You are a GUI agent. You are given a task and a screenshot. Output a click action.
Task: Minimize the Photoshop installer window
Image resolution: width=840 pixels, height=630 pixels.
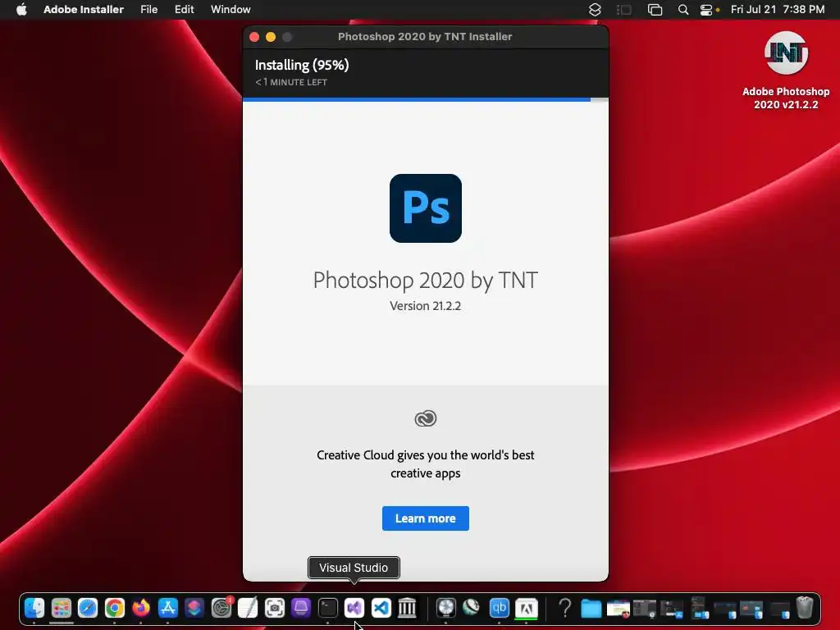[271, 36]
